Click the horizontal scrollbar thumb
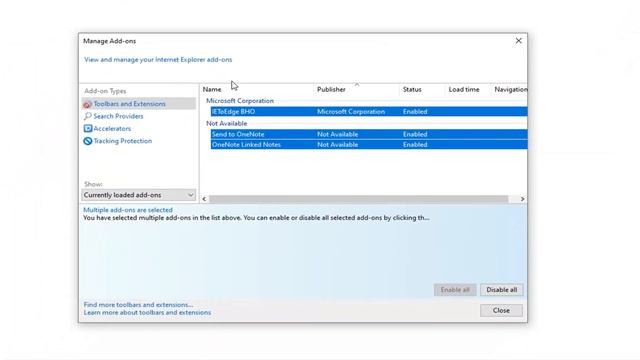The height and width of the screenshot is (360, 640). (358, 199)
